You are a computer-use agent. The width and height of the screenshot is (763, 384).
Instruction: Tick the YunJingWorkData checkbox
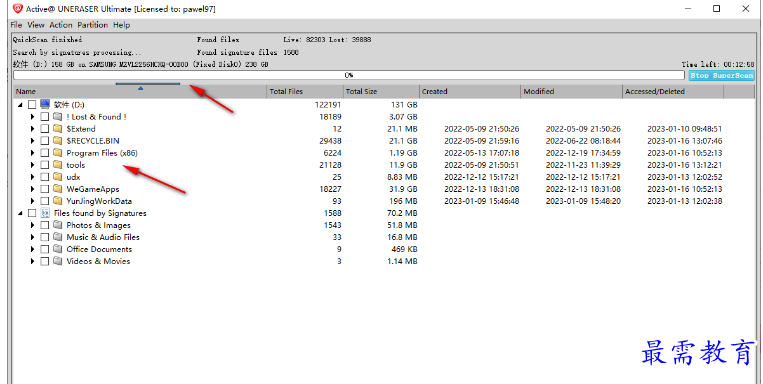(44, 201)
